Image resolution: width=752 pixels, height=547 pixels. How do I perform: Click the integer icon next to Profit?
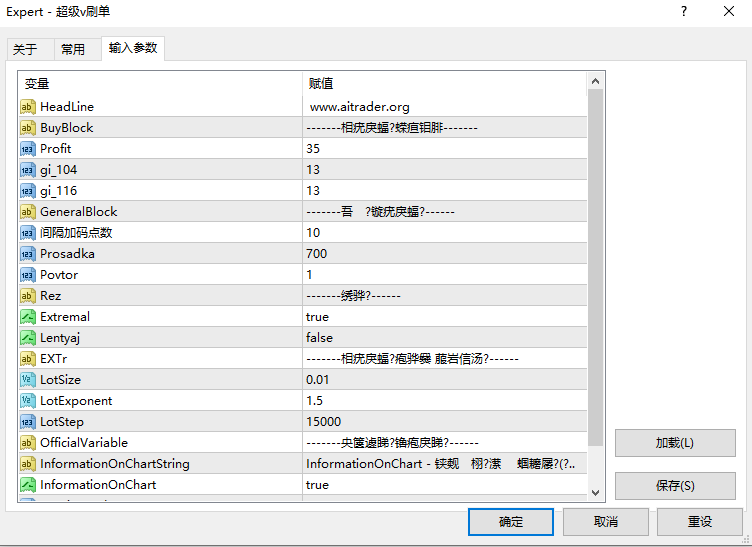tap(28, 149)
